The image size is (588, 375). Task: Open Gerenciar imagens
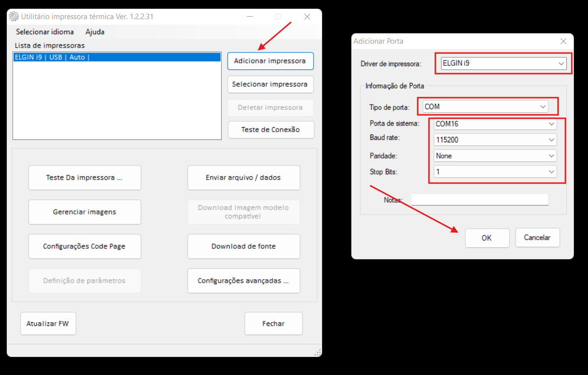[x=84, y=212]
